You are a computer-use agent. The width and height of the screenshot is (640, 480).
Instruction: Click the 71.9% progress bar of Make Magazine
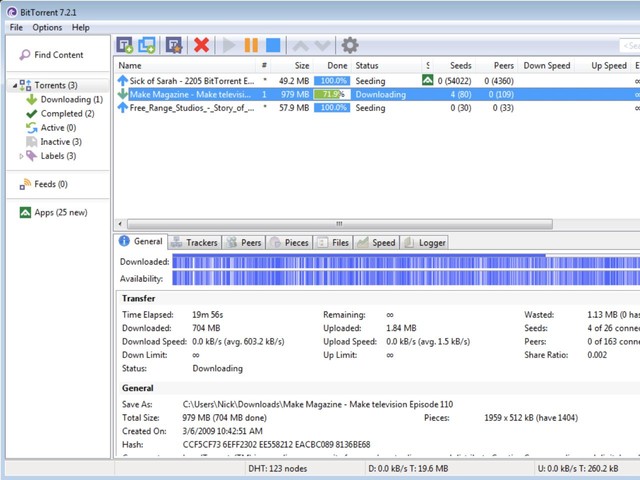(x=332, y=94)
